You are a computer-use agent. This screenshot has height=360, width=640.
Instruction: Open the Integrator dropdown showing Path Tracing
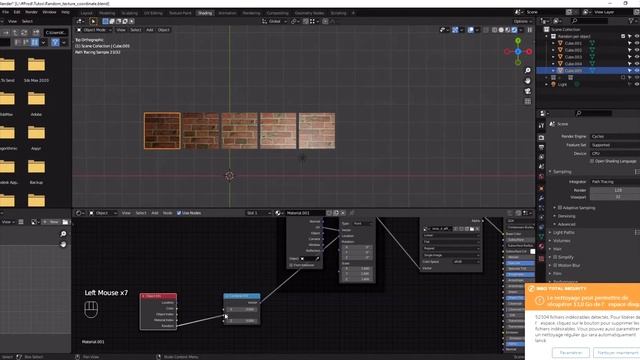[x=615, y=182]
